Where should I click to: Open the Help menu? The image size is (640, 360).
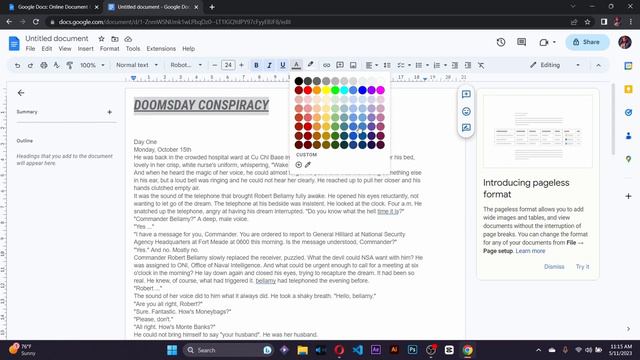tap(188, 49)
